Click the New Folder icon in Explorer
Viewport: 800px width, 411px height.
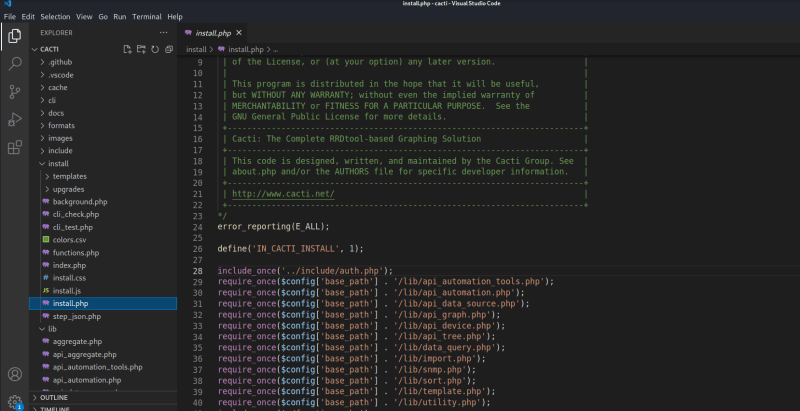tap(141, 49)
